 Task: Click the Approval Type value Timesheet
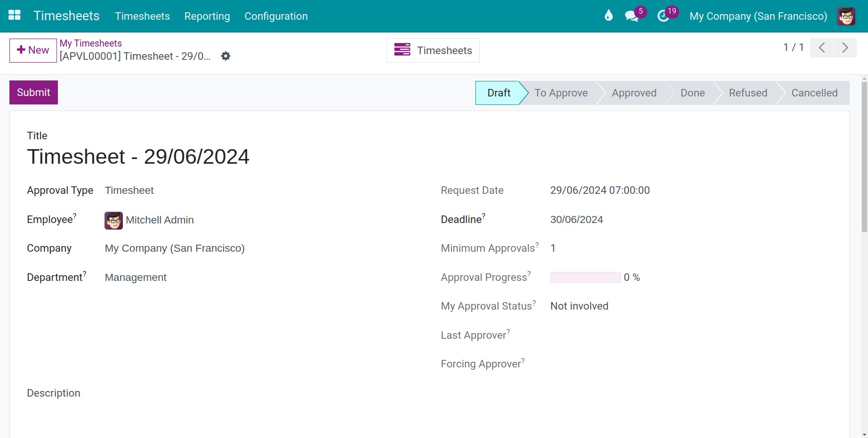(129, 191)
